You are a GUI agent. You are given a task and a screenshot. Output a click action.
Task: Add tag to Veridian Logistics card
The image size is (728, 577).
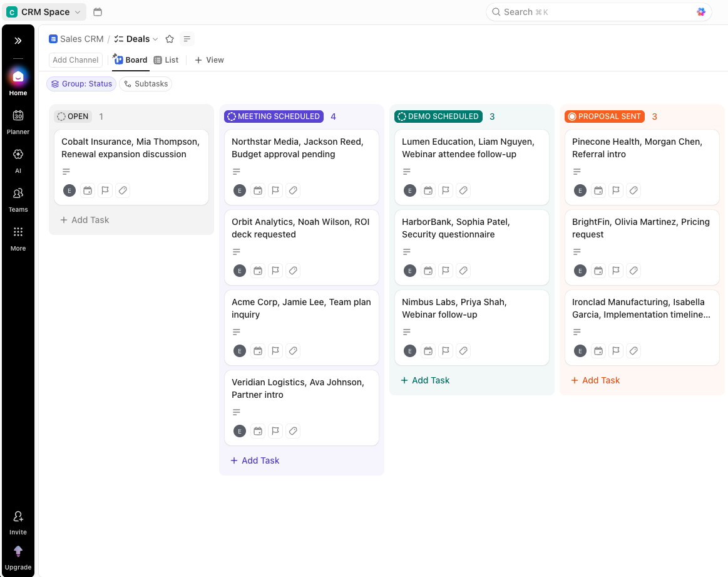[x=293, y=431]
